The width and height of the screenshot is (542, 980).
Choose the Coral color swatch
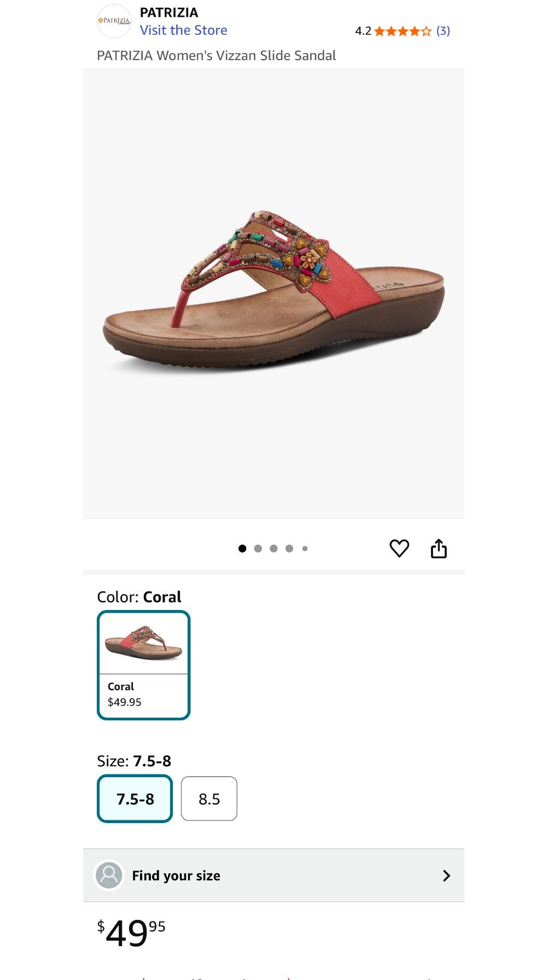point(143,665)
